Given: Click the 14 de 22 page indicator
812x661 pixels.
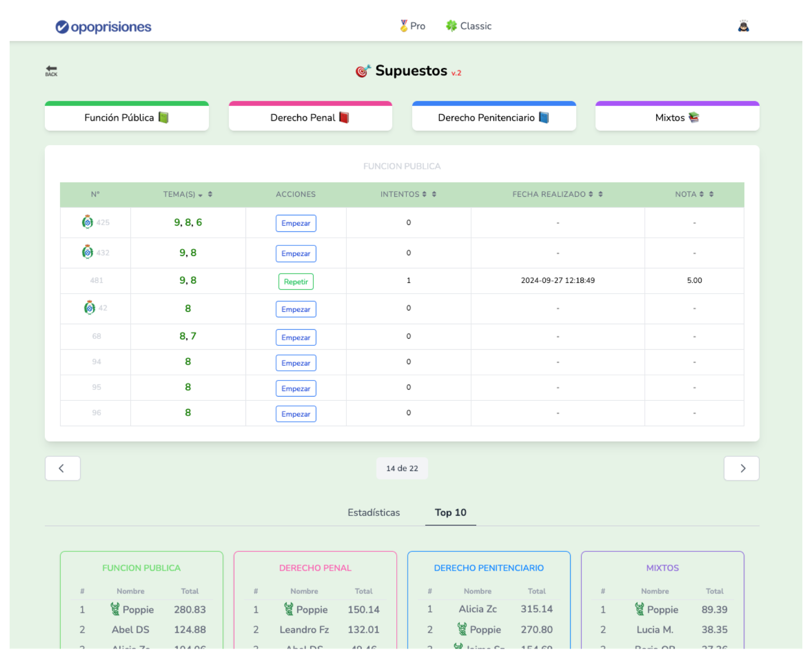Looking at the screenshot, I should pos(402,468).
